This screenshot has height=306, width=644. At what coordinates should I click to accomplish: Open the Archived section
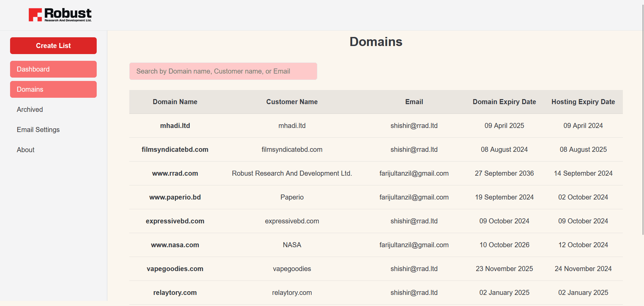click(30, 110)
